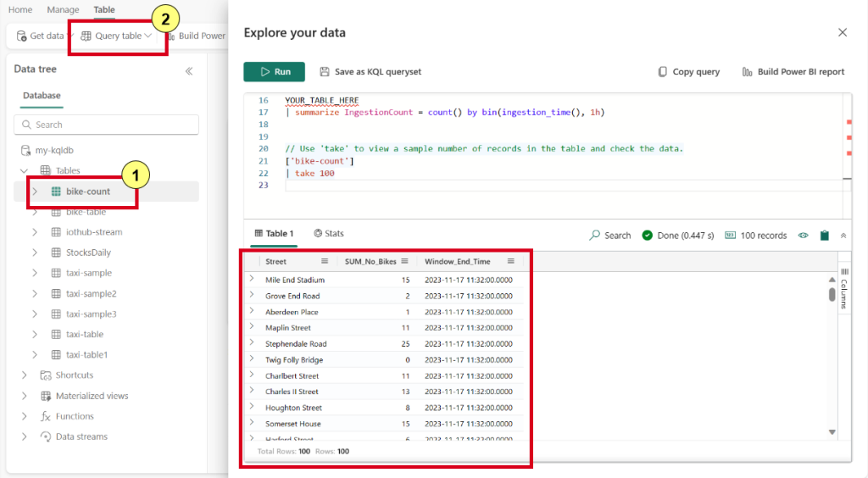The width and height of the screenshot is (868, 478).
Task: Click the results grid vertical scrollbar thumb
Action: click(x=832, y=294)
